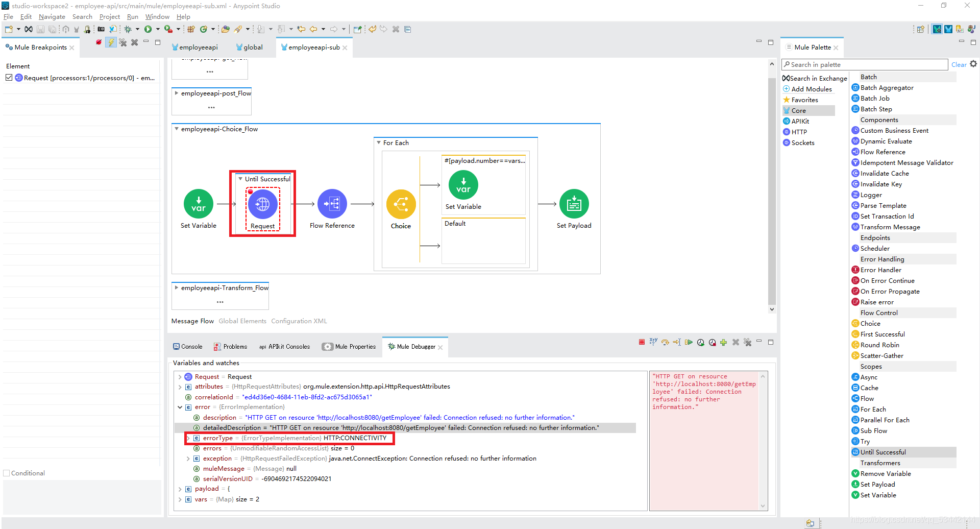Image resolution: width=980 pixels, height=529 pixels.
Task: Toggle the lightning icon in Mule Breakpoints
Action: tap(111, 42)
